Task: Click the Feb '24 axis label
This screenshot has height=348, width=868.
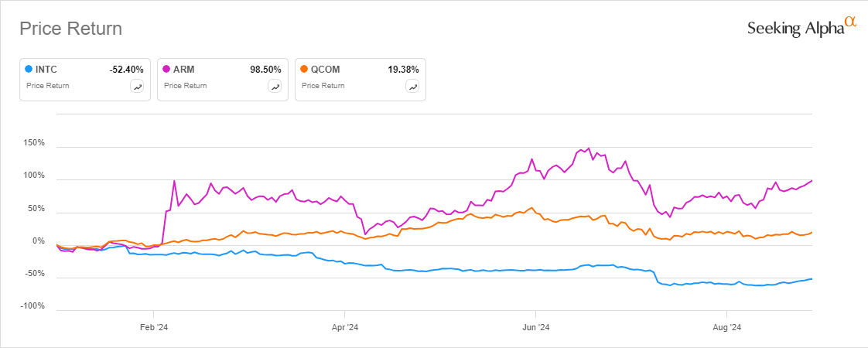Action: (x=153, y=328)
